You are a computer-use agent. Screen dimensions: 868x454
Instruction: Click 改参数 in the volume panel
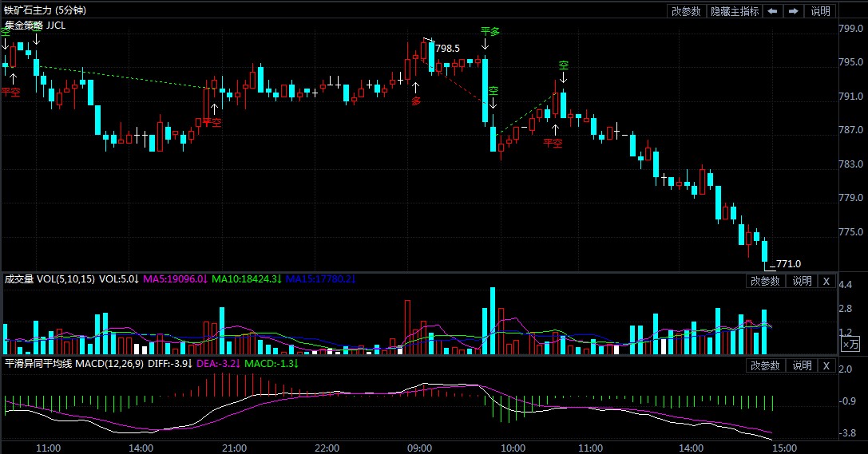765,281
